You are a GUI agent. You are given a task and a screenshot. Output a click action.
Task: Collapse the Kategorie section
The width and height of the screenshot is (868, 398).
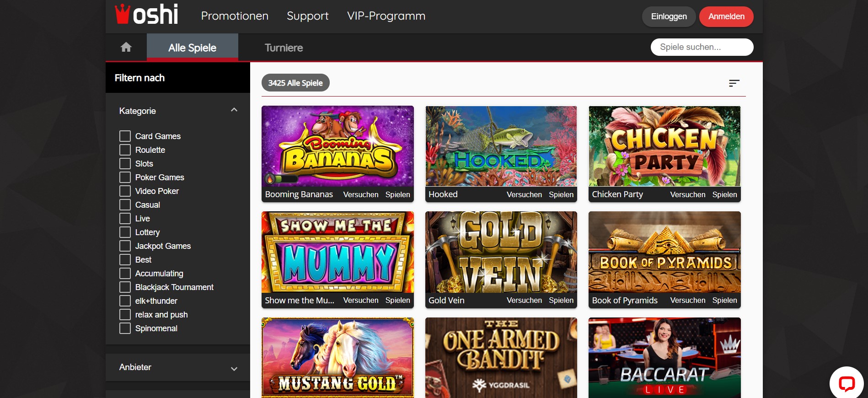pos(234,110)
